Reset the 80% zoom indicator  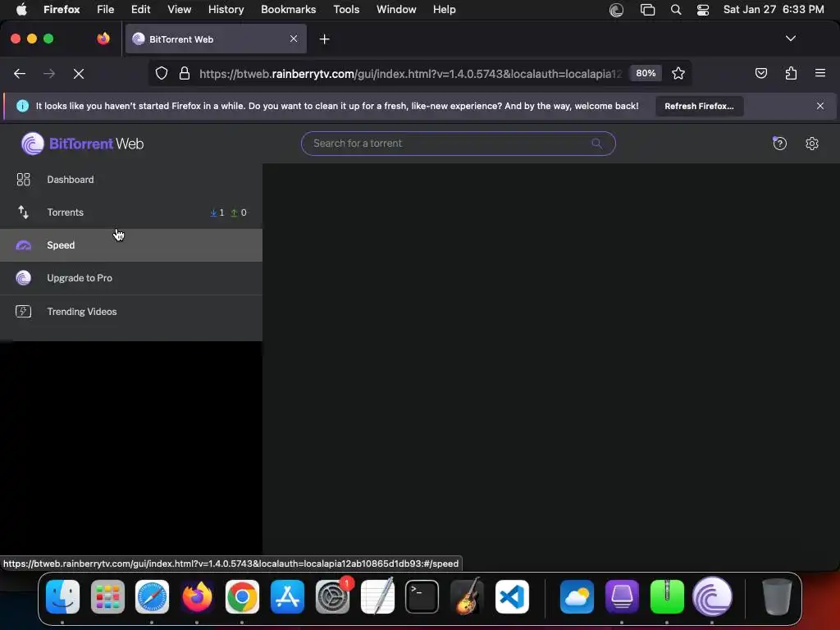646,73
